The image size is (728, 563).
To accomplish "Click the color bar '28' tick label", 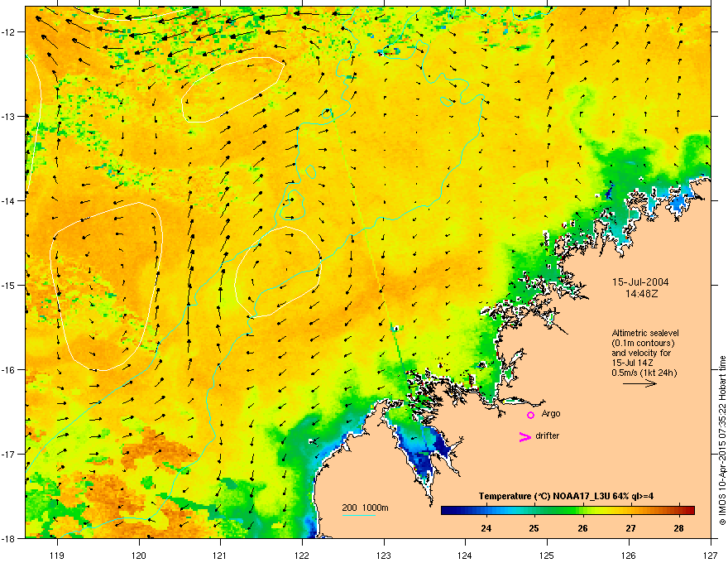I will pos(678,528).
